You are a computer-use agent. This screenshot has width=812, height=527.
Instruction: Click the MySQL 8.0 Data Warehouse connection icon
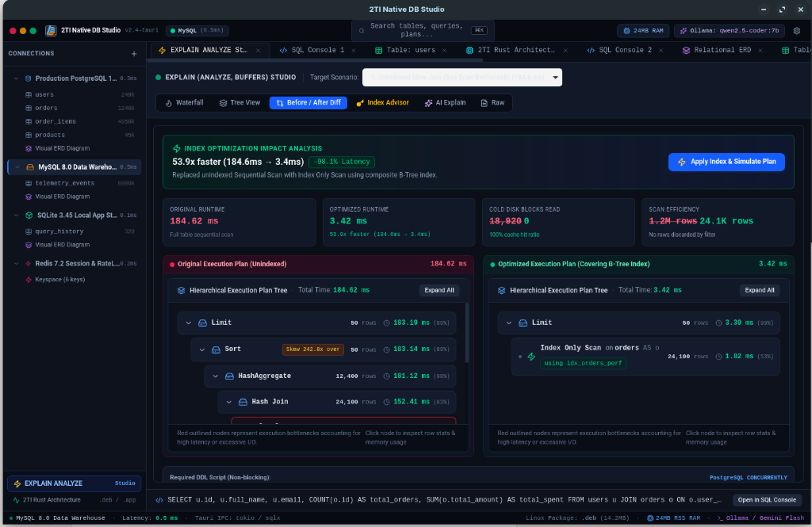coord(30,167)
